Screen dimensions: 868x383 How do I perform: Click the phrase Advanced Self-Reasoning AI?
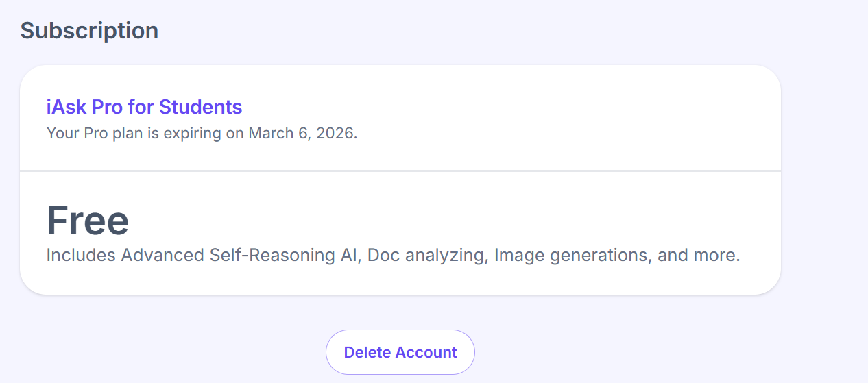[241, 256]
